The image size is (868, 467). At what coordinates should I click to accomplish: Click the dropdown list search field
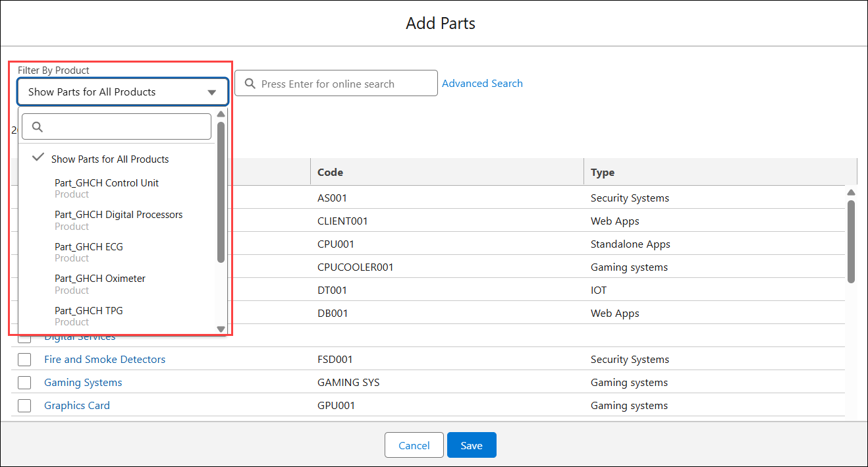coord(117,126)
